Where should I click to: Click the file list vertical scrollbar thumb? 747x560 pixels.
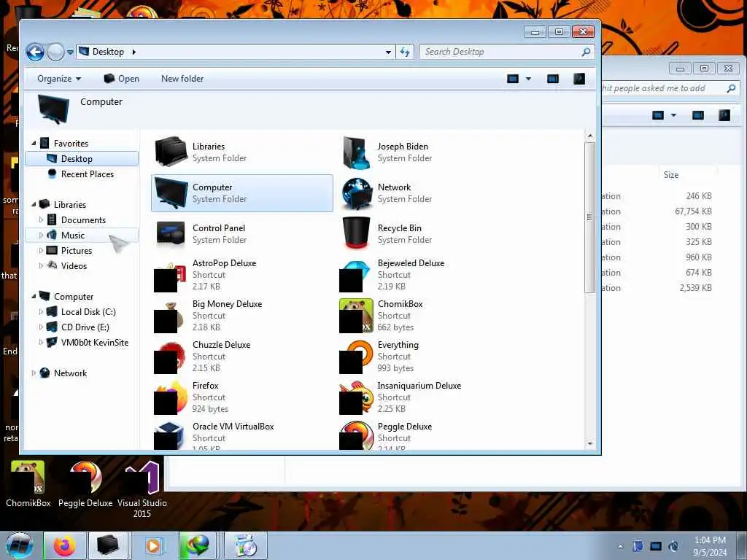[589, 217]
